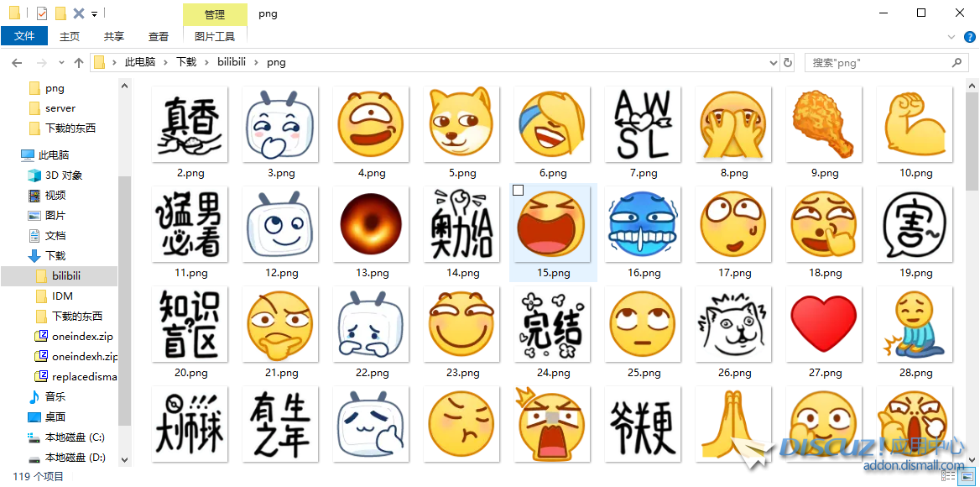Expand the address bar history dropdown

point(774,63)
